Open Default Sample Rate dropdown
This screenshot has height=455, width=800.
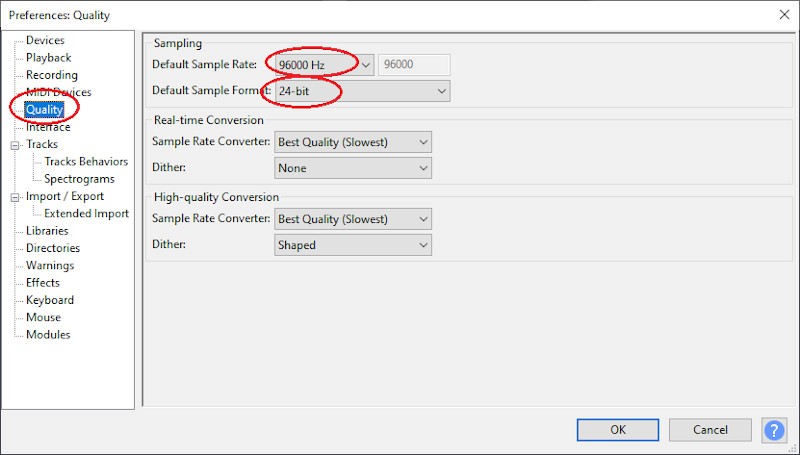(324, 65)
